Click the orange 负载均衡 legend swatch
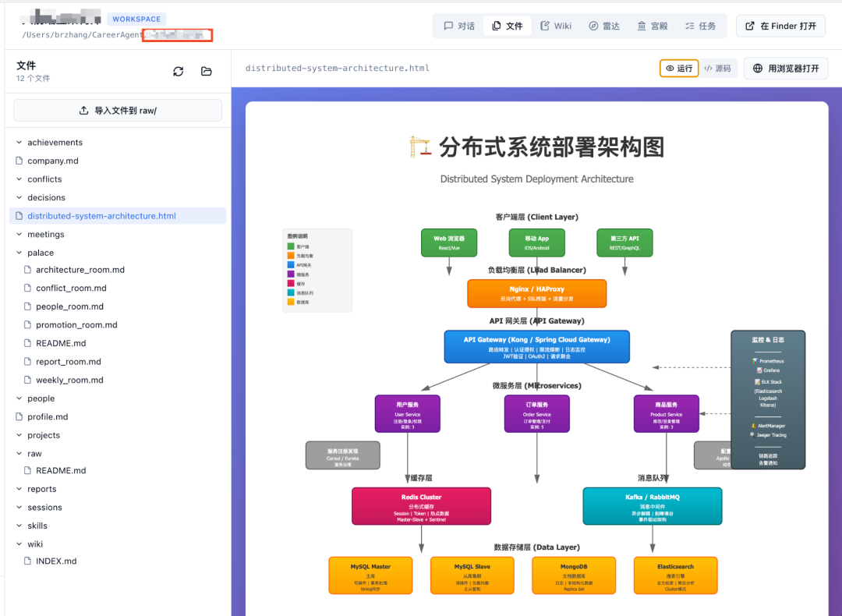Viewport: 842px width, 616px height. pyautogui.click(x=291, y=256)
